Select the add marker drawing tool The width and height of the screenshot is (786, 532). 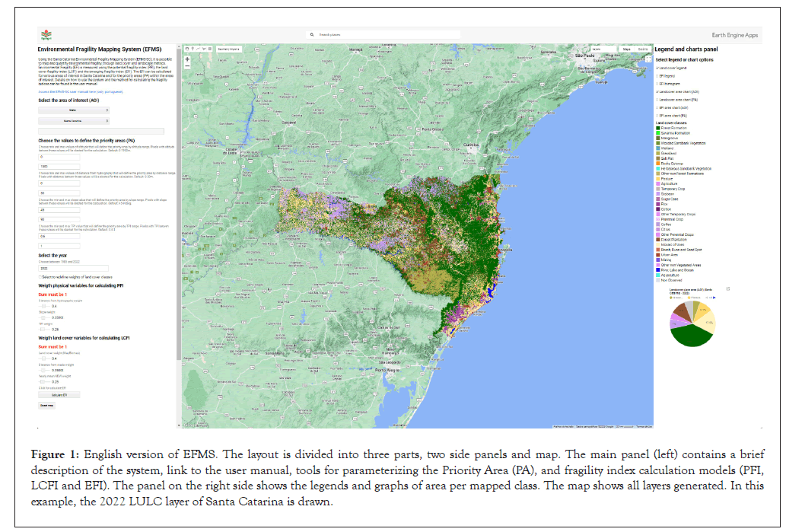[193, 48]
